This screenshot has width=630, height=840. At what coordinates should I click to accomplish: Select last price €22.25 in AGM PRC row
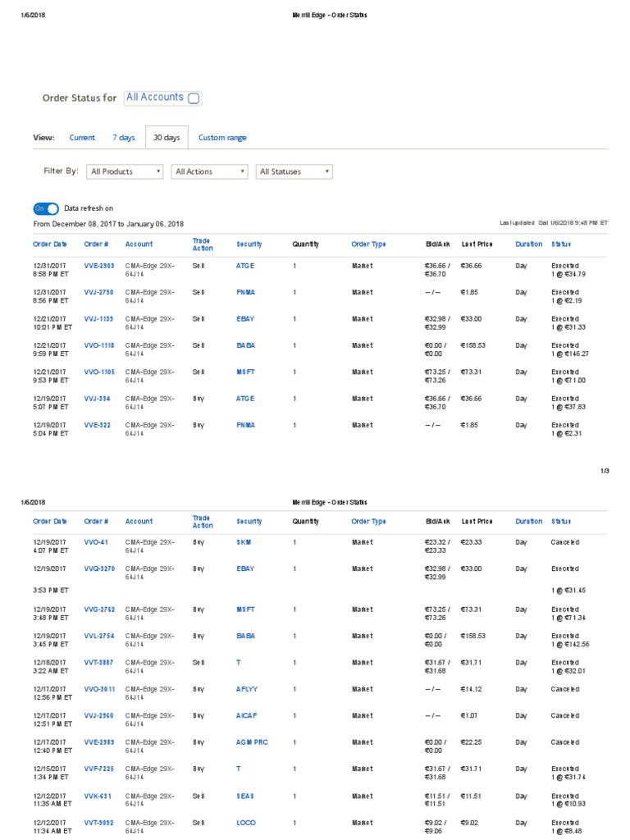tap(472, 742)
